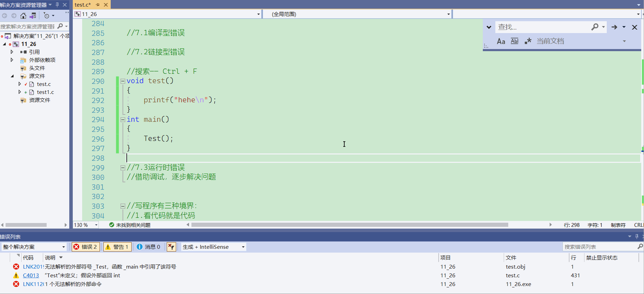
Task: Collapse the void test() function block
Action: click(123, 81)
